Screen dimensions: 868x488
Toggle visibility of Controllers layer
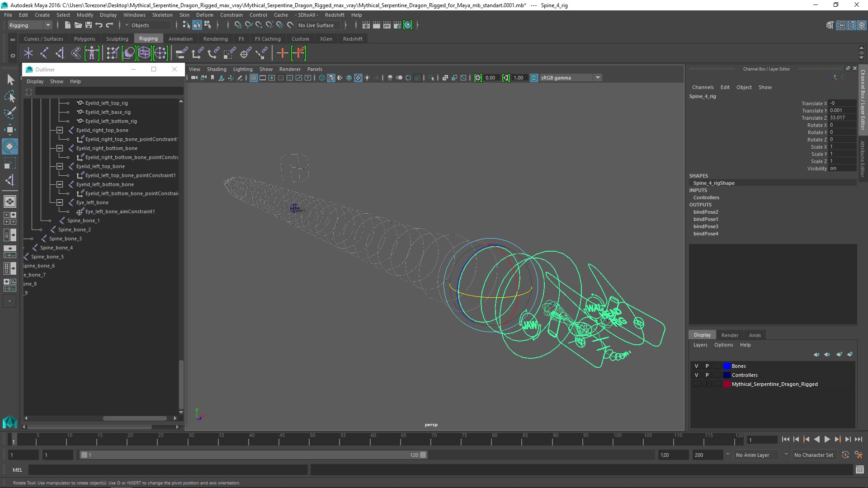tap(696, 375)
